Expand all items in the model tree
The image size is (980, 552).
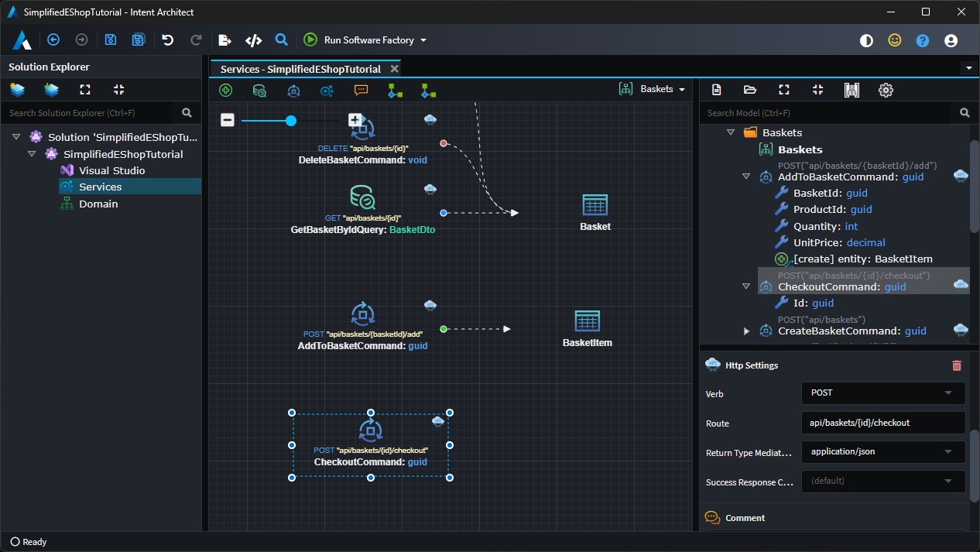pos(784,90)
